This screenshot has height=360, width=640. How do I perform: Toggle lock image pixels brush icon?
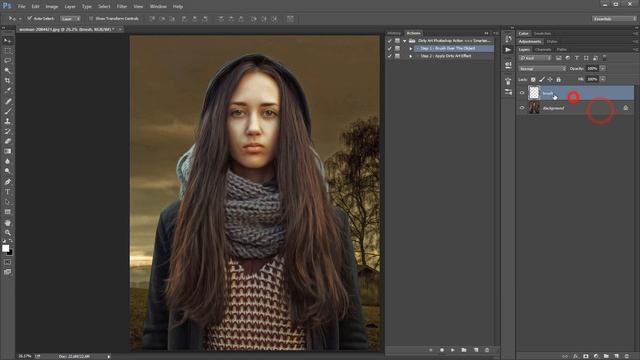point(542,79)
